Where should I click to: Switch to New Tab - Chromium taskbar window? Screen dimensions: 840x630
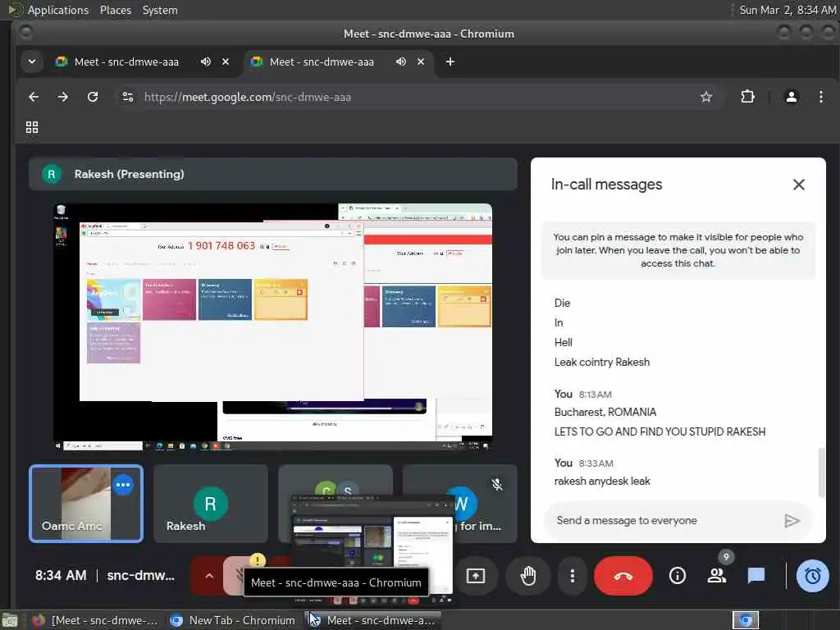pyautogui.click(x=233, y=620)
